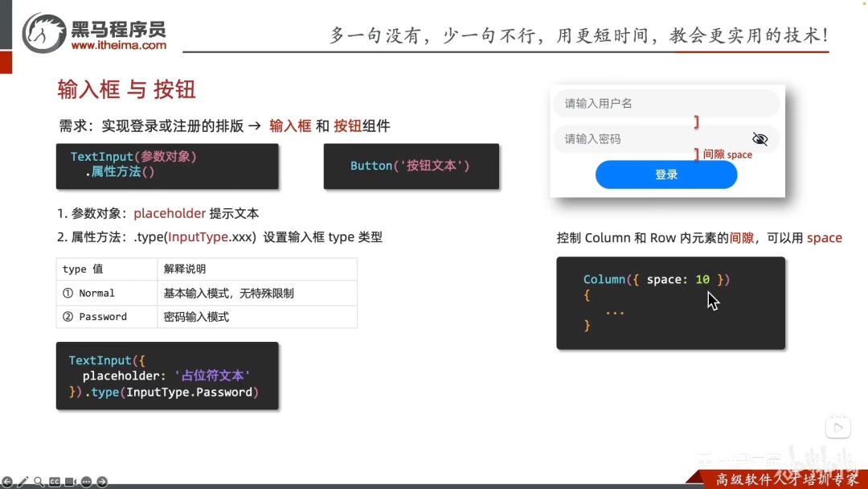Open www.itheima.com link text
The width and height of the screenshot is (868, 489).
pyautogui.click(x=118, y=45)
